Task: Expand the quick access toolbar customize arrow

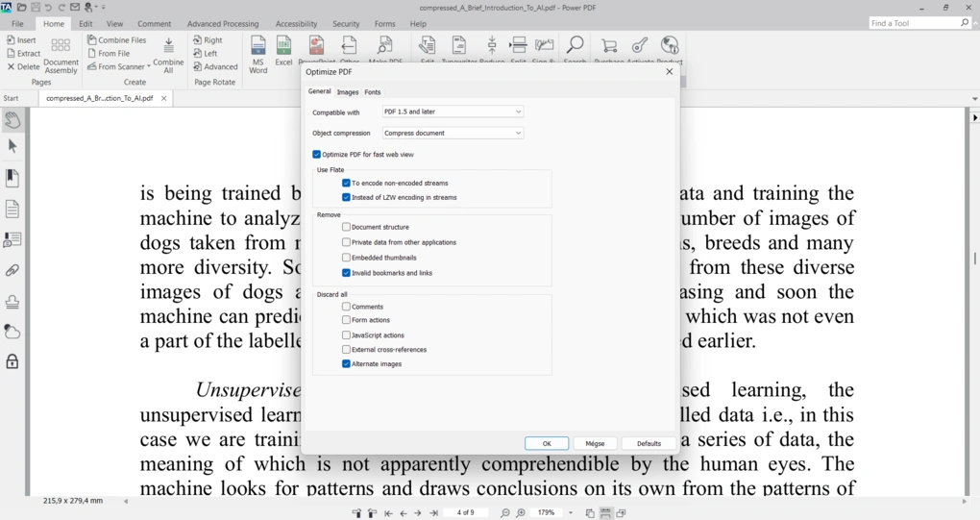Action: (104, 7)
